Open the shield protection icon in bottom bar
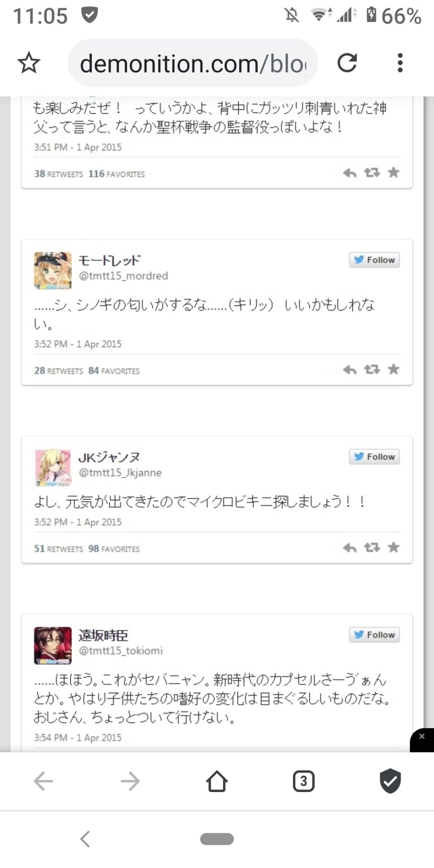The width and height of the screenshot is (434, 868). (x=390, y=781)
